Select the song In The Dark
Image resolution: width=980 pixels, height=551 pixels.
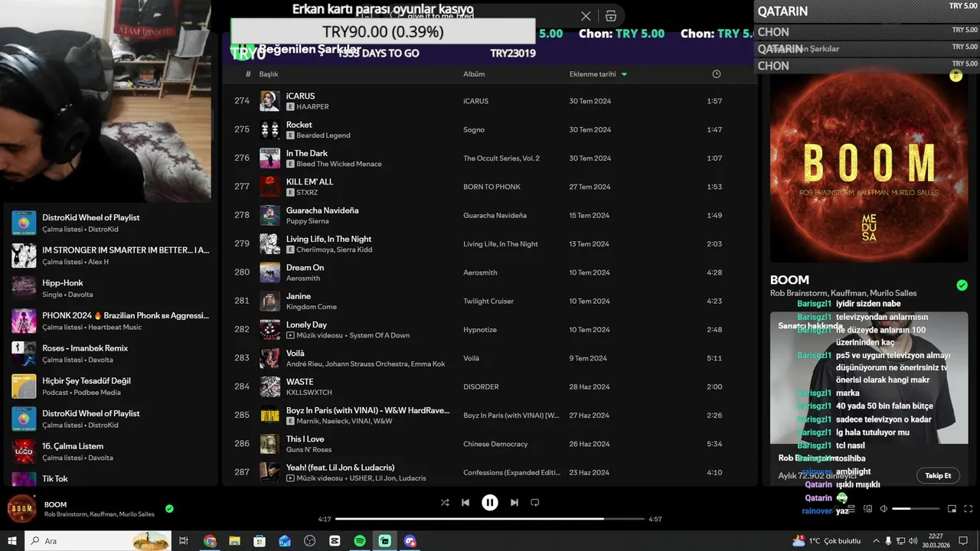click(x=307, y=153)
